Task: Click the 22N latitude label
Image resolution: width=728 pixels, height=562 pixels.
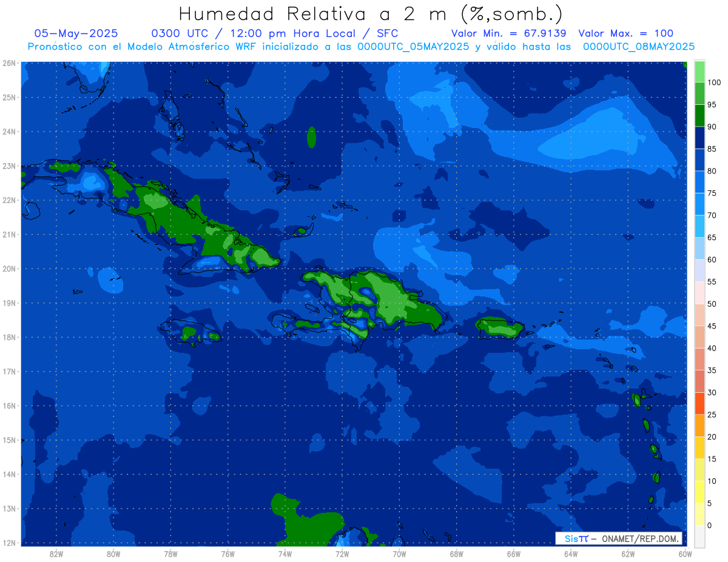Action: [x=9, y=200]
